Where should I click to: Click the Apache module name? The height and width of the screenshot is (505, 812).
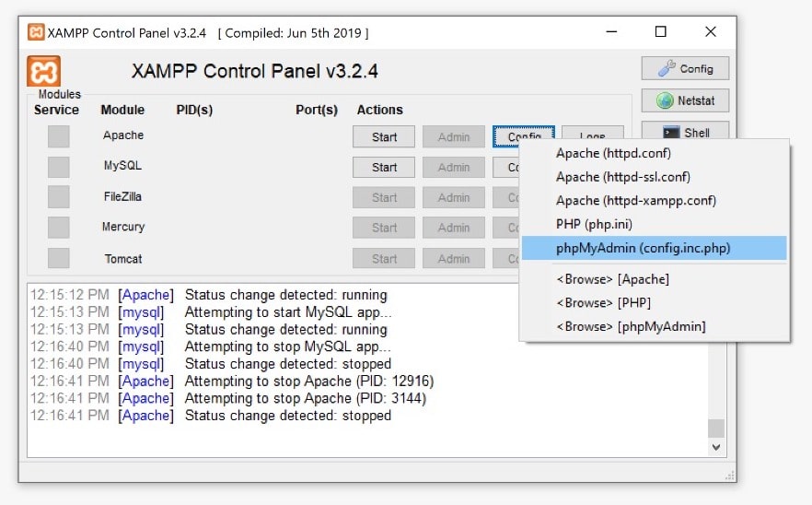[123, 135]
